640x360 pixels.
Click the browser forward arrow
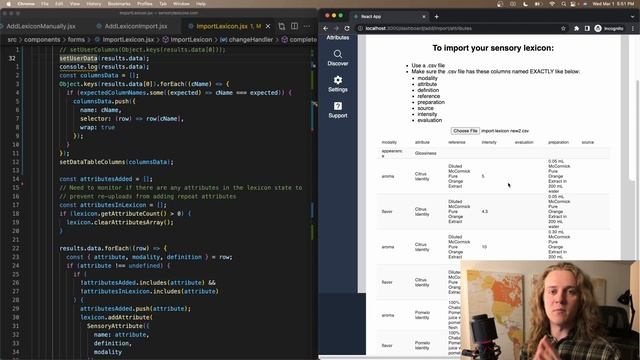336,29
